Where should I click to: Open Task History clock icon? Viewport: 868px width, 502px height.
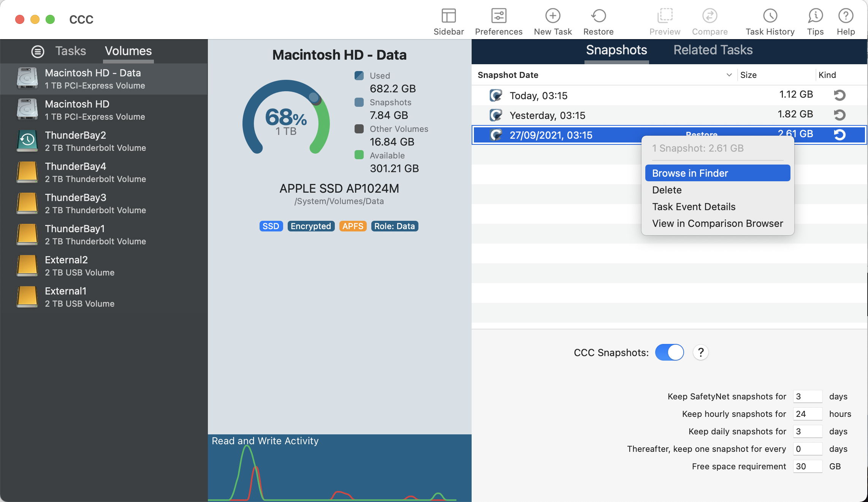(x=770, y=16)
